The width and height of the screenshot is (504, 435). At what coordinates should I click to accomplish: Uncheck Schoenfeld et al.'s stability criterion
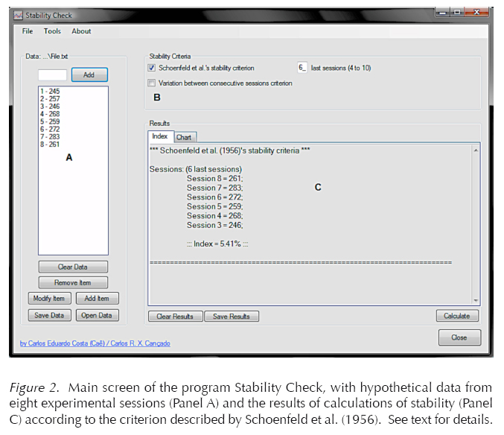click(x=153, y=68)
